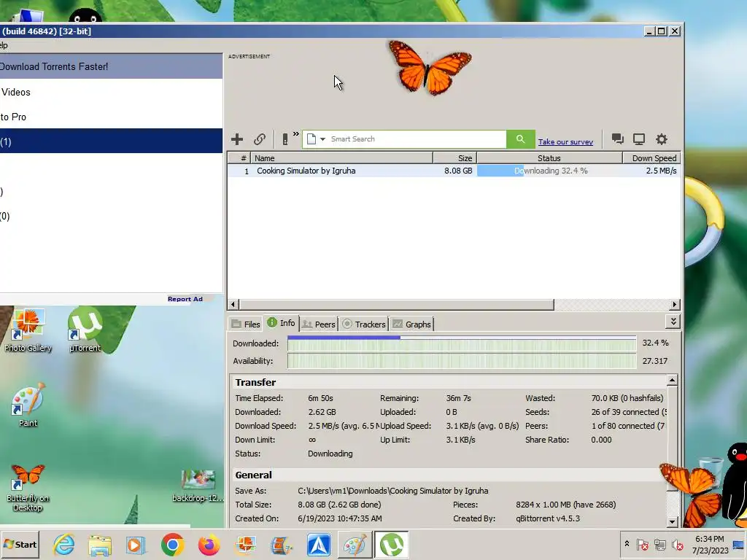The height and width of the screenshot is (560, 747).
Task: Open Preferences via the gear icon
Action: pos(661,139)
